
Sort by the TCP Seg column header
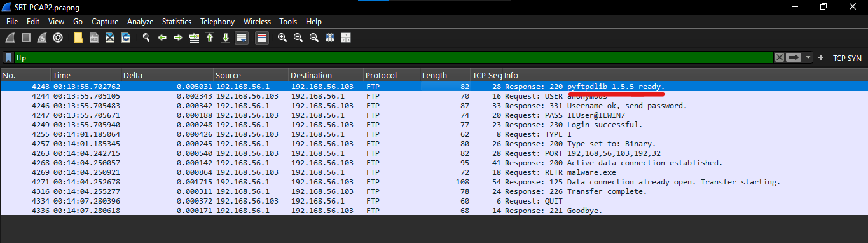(x=486, y=75)
